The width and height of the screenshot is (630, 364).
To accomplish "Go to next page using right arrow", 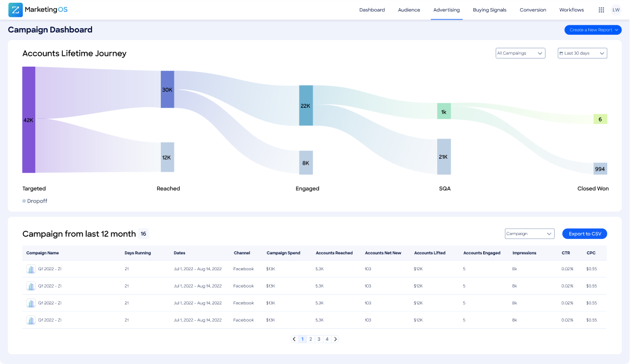I will click(x=335, y=339).
